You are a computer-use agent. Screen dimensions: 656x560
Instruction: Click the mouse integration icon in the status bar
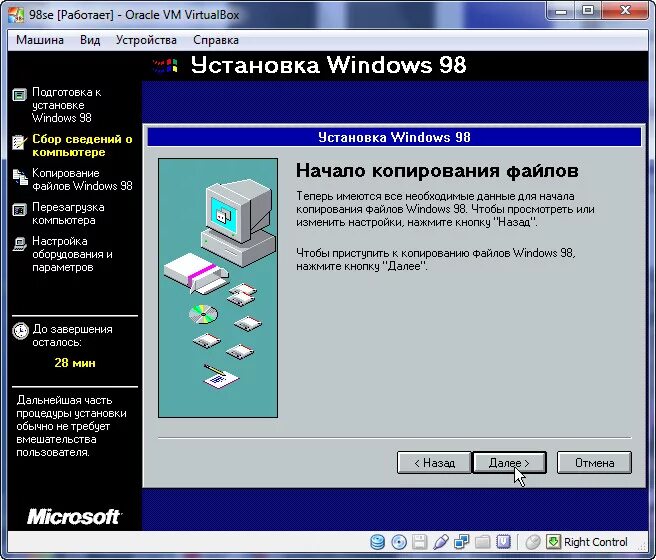533,542
